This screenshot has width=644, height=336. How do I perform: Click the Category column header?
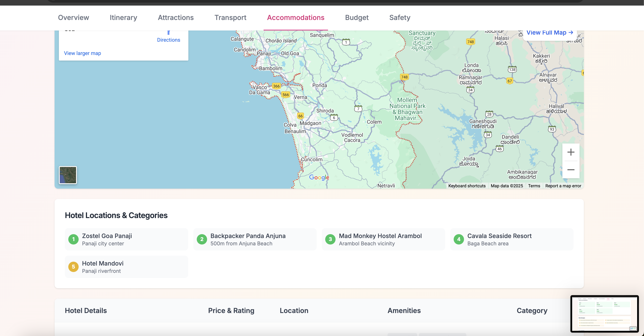(532, 310)
